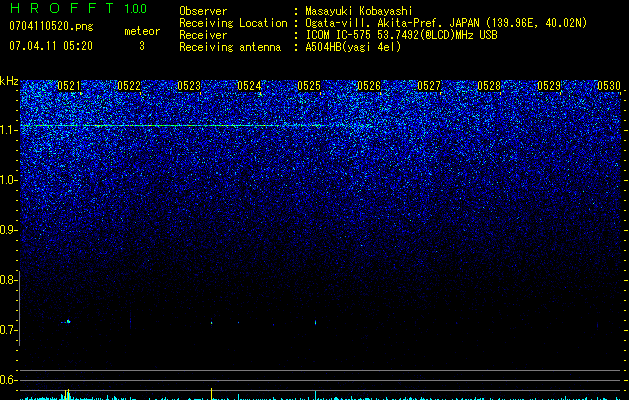Click the 0526 time marker
Screen dimensions: 629x400
369,86
